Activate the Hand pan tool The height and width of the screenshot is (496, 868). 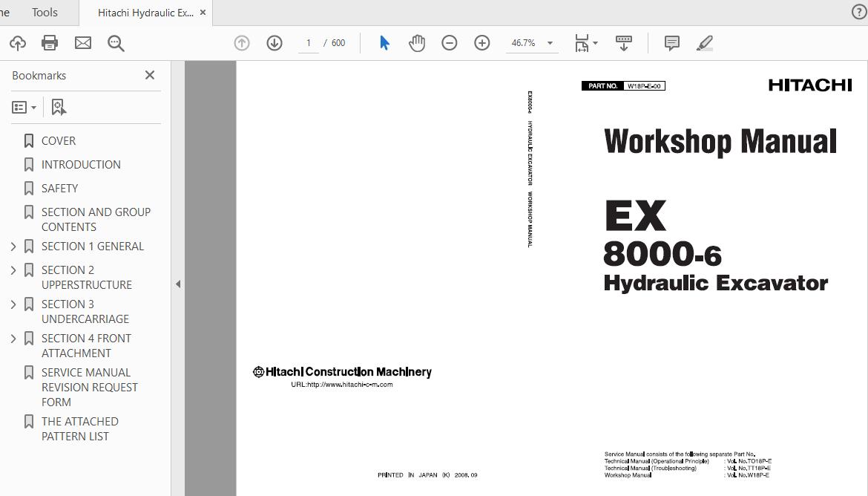coord(417,42)
